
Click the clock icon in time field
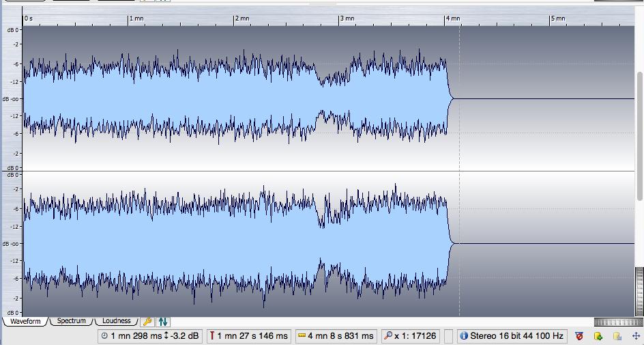coord(104,336)
